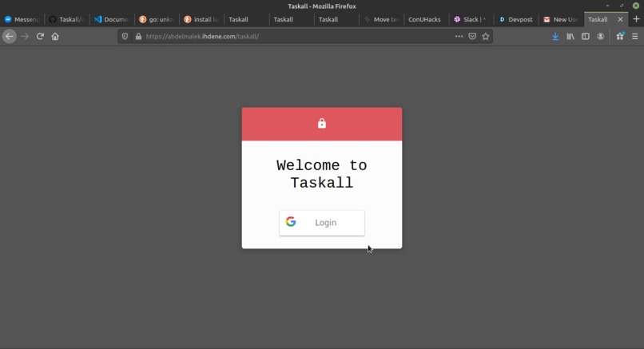Switch to the 'install lu' tab
The image size is (644, 349).
[x=201, y=19]
